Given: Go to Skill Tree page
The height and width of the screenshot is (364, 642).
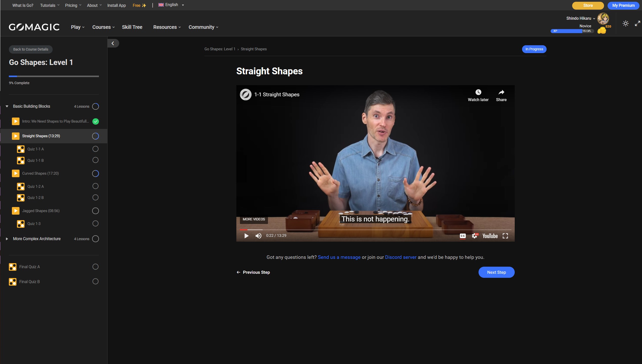Looking at the screenshot, I should pyautogui.click(x=132, y=27).
